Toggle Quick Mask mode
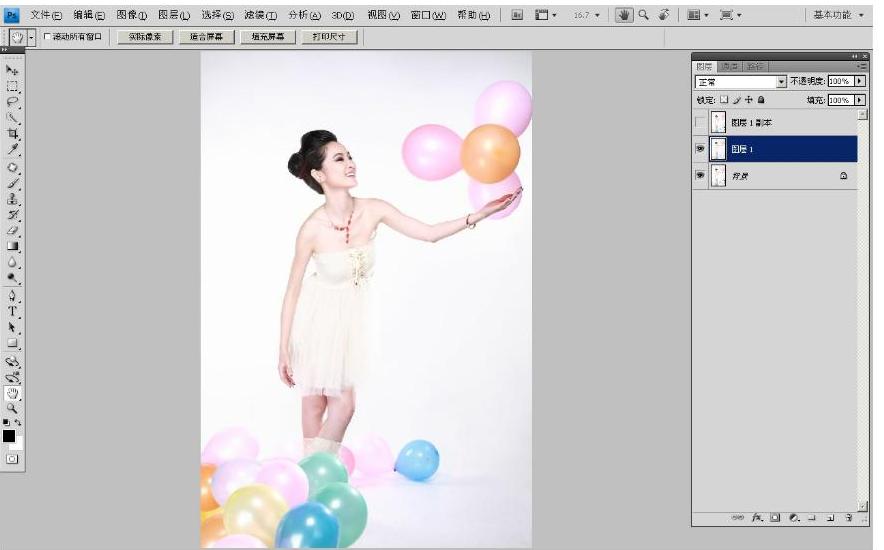Viewport: 884px width, 550px height. click(12, 459)
